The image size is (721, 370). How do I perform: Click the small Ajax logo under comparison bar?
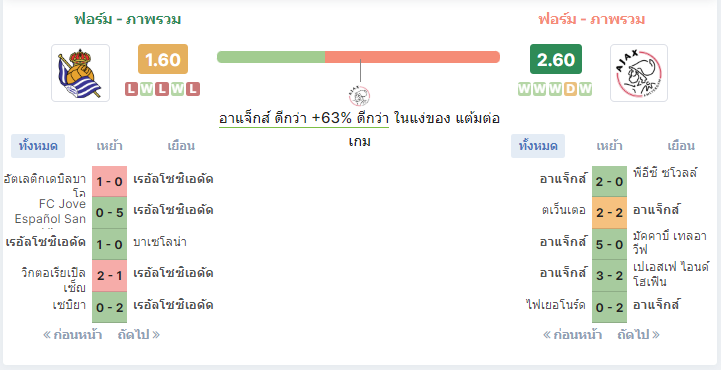(x=360, y=96)
